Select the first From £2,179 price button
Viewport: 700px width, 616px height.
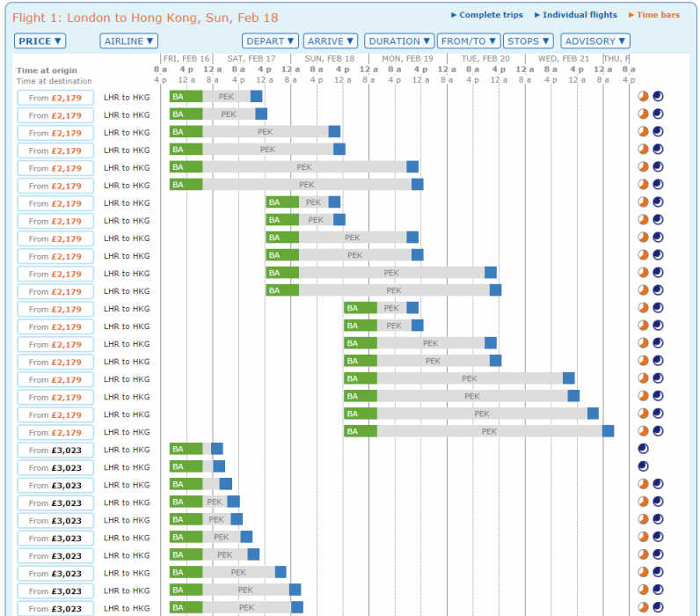[x=55, y=98]
